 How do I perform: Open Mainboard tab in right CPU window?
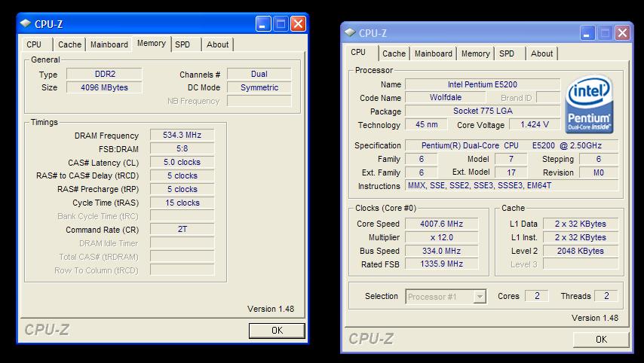pyautogui.click(x=434, y=53)
